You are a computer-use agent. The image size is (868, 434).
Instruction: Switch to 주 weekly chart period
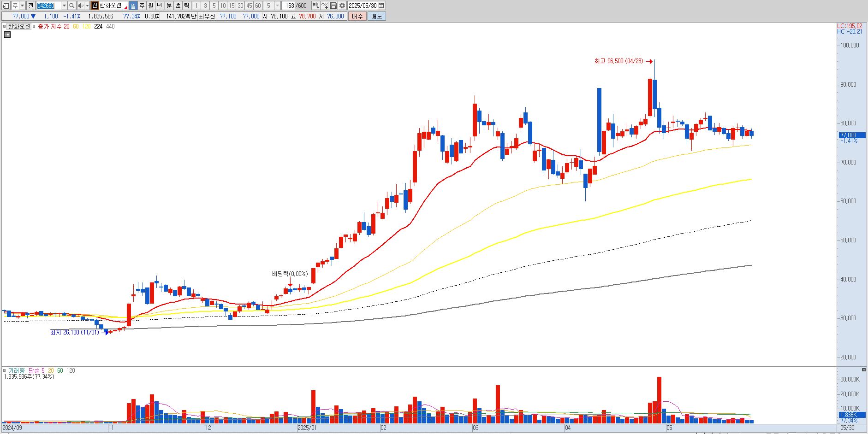point(142,6)
